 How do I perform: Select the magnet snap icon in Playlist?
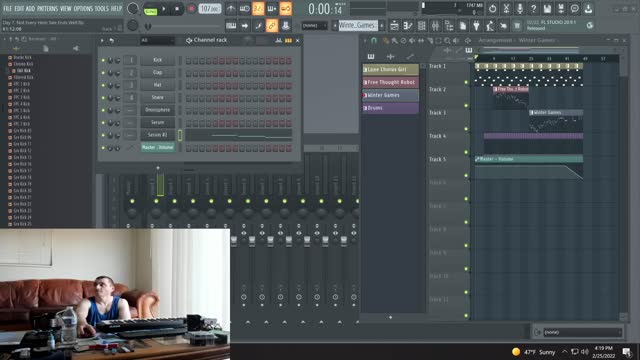tap(373, 40)
